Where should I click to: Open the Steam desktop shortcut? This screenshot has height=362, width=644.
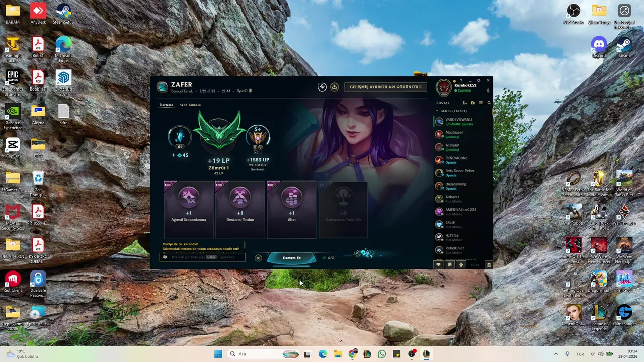point(624,48)
